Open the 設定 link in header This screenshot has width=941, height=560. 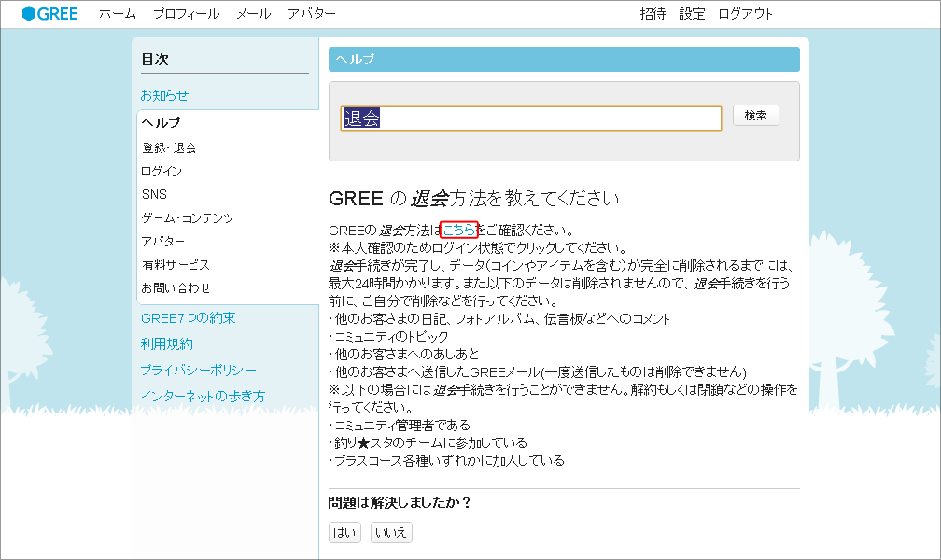point(692,14)
